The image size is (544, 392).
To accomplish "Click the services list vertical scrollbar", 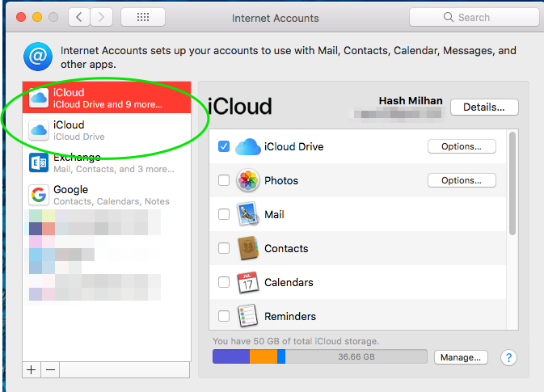I will (x=512, y=183).
